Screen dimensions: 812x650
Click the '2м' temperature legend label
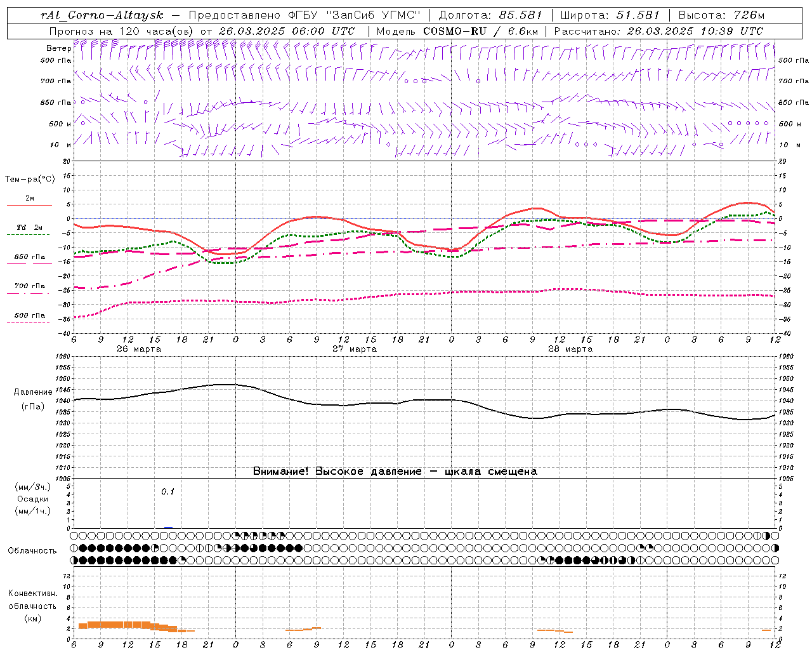coord(30,198)
